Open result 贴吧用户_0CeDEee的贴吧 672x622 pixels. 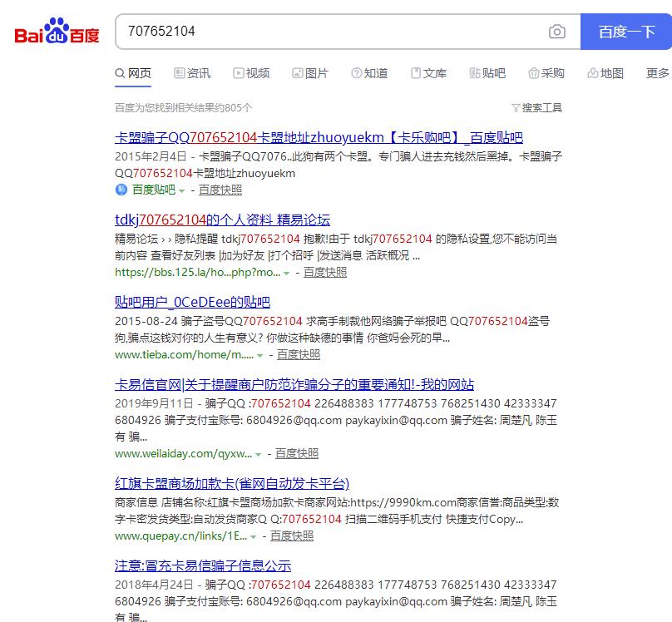192,302
